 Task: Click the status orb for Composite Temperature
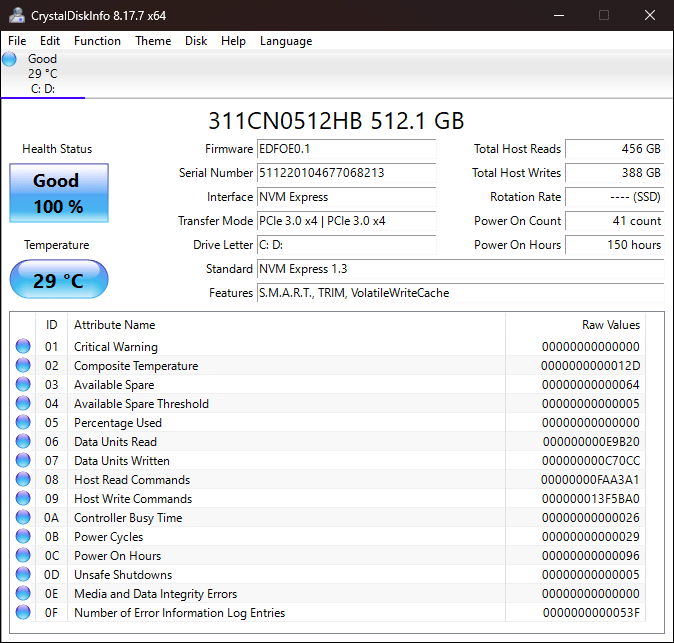(x=23, y=365)
